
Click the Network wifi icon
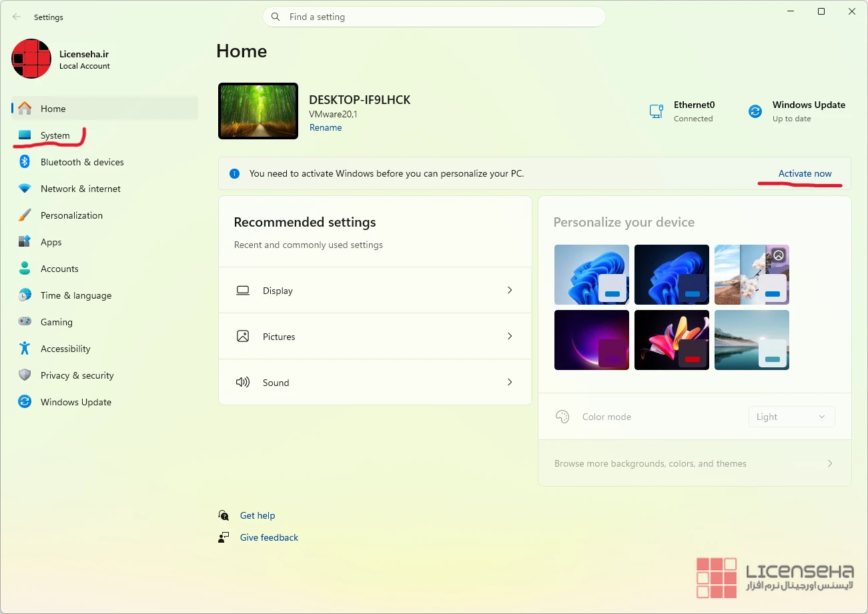pyautogui.click(x=25, y=189)
